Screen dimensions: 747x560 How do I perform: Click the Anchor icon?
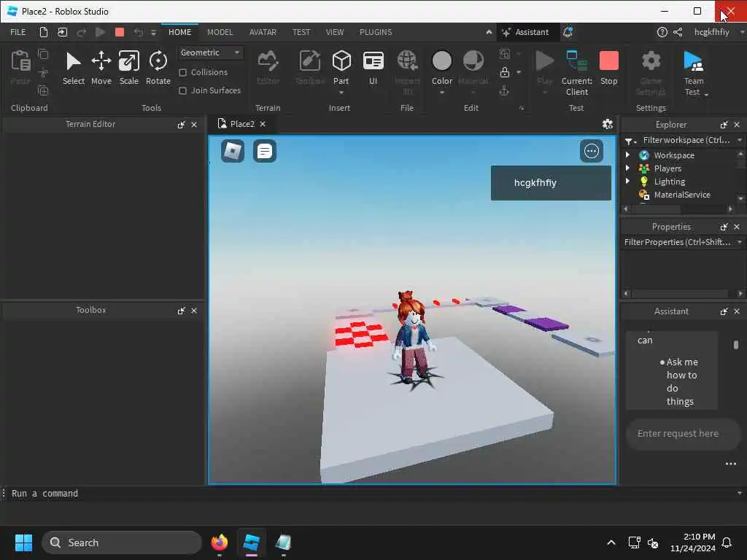click(504, 90)
